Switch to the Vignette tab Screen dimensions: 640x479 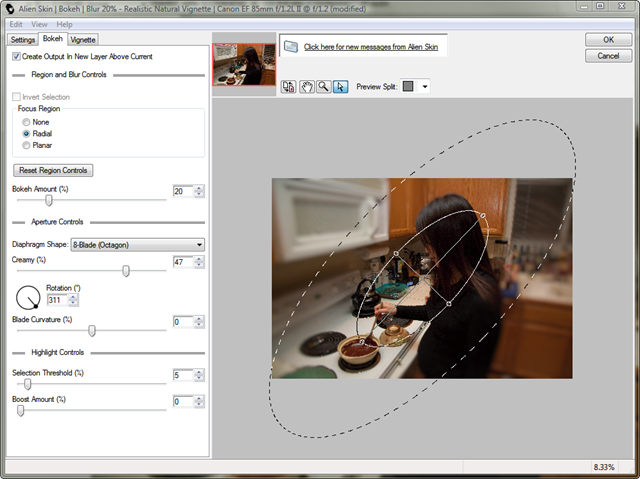coord(83,39)
